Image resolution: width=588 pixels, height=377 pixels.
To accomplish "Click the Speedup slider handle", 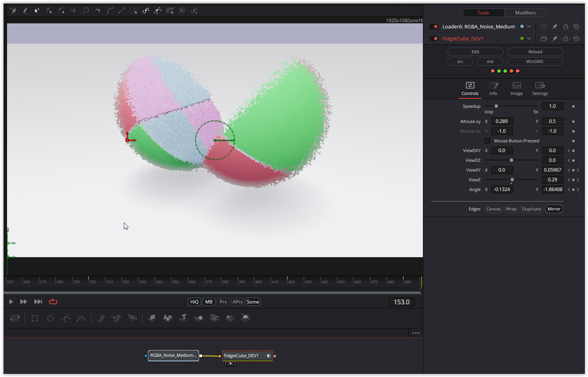I will [x=496, y=106].
